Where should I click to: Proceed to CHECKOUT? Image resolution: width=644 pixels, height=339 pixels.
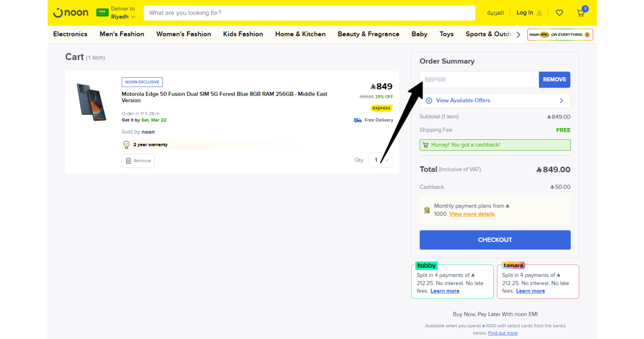pos(495,240)
